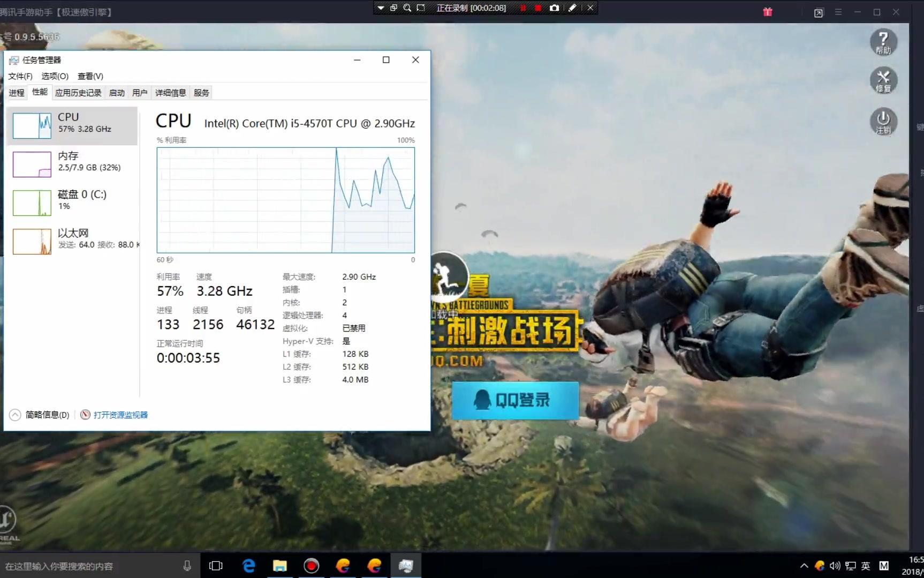Click the 简略信息 collapse arrow icon

click(x=15, y=415)
